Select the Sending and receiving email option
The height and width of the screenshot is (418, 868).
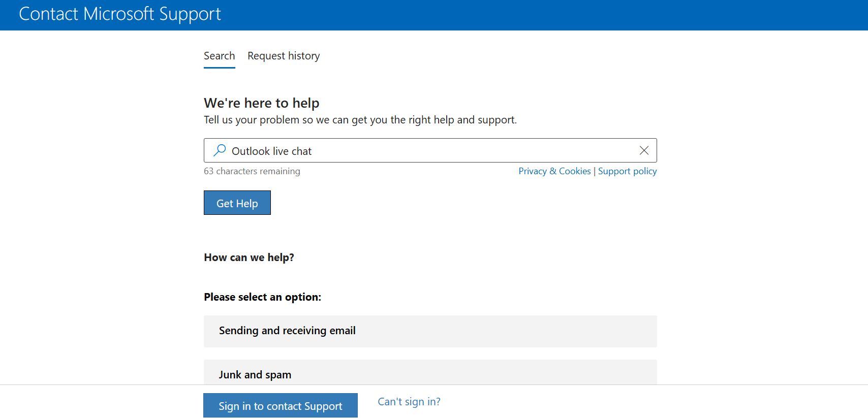point(430,331)
